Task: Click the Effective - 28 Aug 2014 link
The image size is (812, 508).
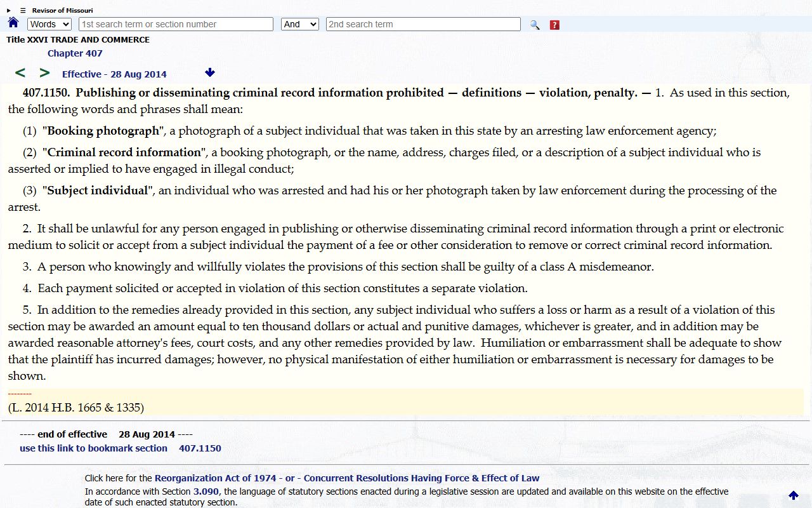Action: pyautogui.click(x=114, y=74)
